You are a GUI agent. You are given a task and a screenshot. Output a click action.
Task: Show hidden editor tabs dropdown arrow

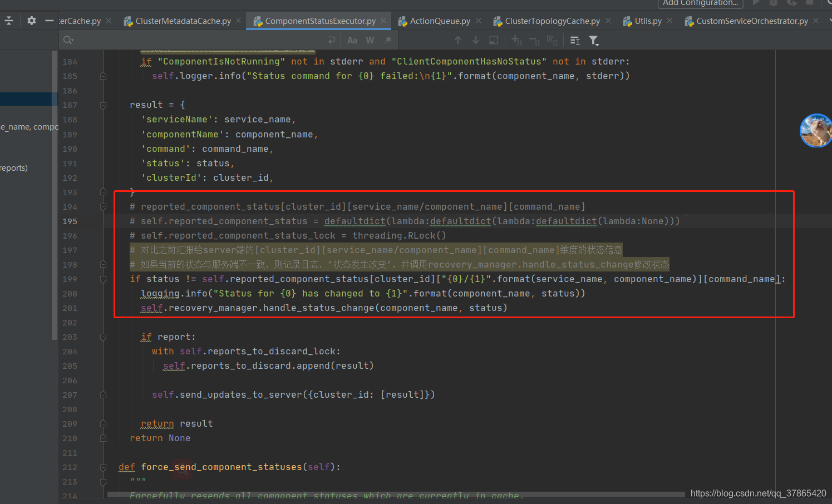[x=829, y=21]
